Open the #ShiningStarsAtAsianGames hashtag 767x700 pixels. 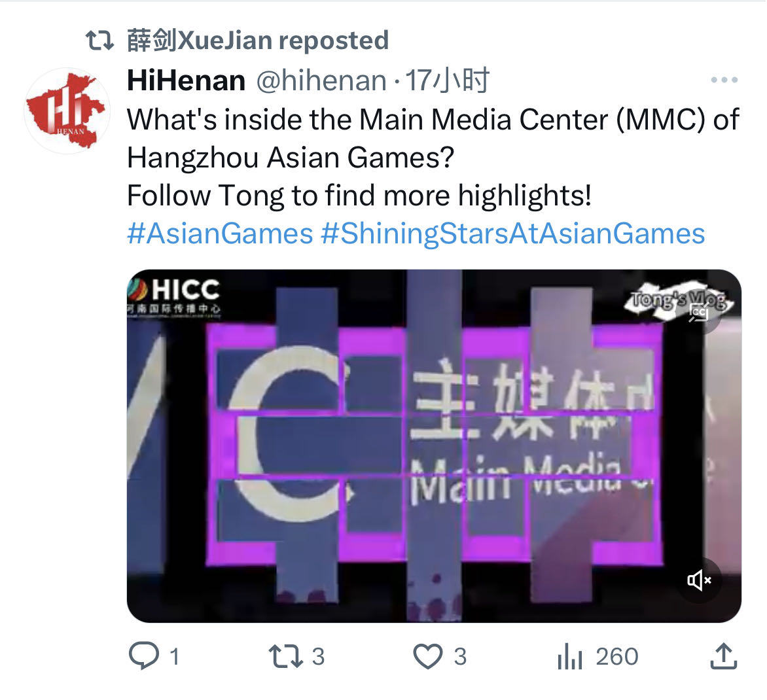click(x=512, y=233)
